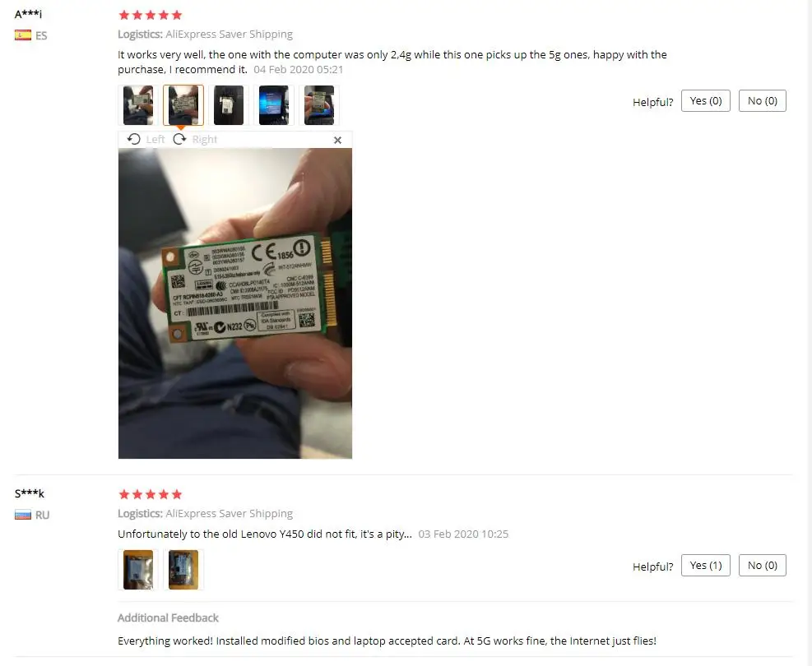Click the five-star rating of A***i's review

[151, 15]
